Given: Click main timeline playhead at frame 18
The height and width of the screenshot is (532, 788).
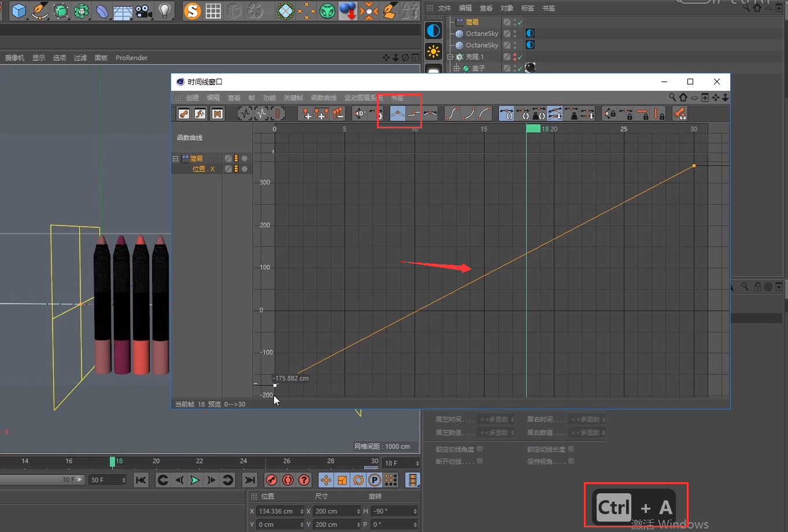Looking at the screenshot, I should tap(112, 461).
